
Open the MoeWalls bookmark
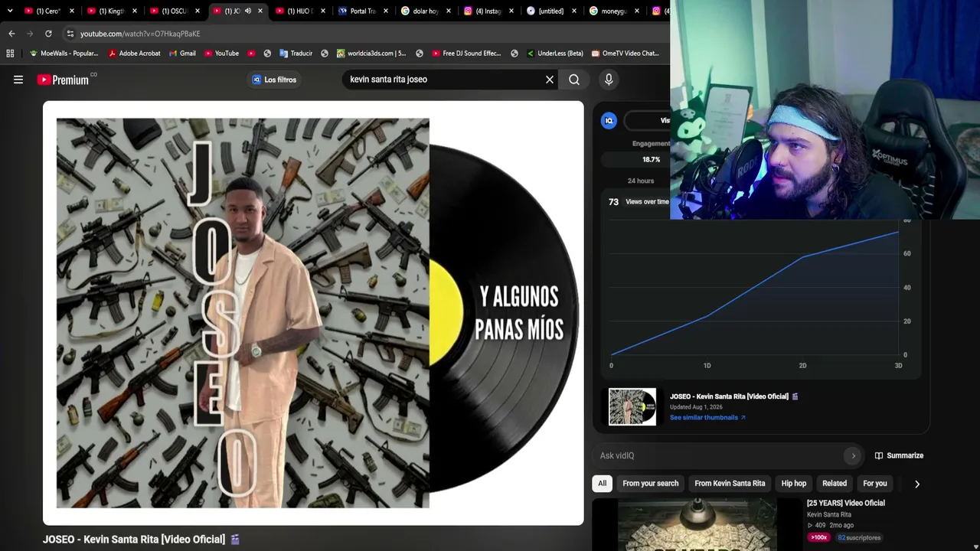(64, 54)
